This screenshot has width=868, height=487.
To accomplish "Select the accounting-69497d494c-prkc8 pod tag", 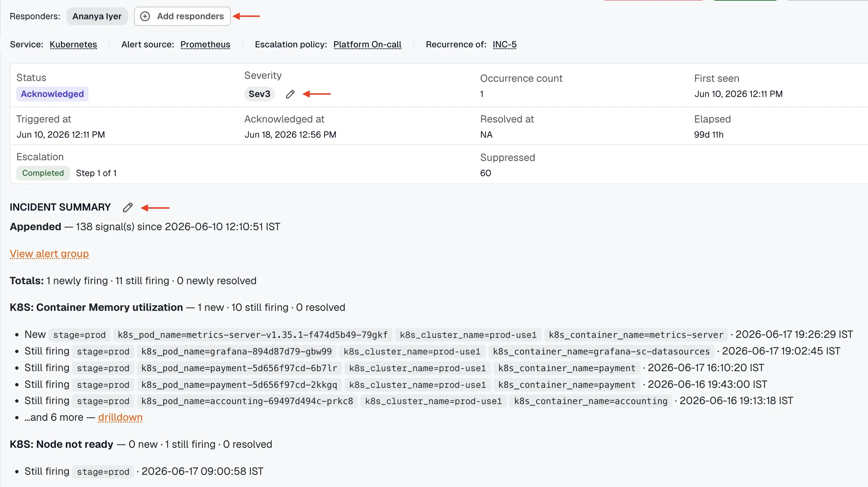I will tap(247, 401).
